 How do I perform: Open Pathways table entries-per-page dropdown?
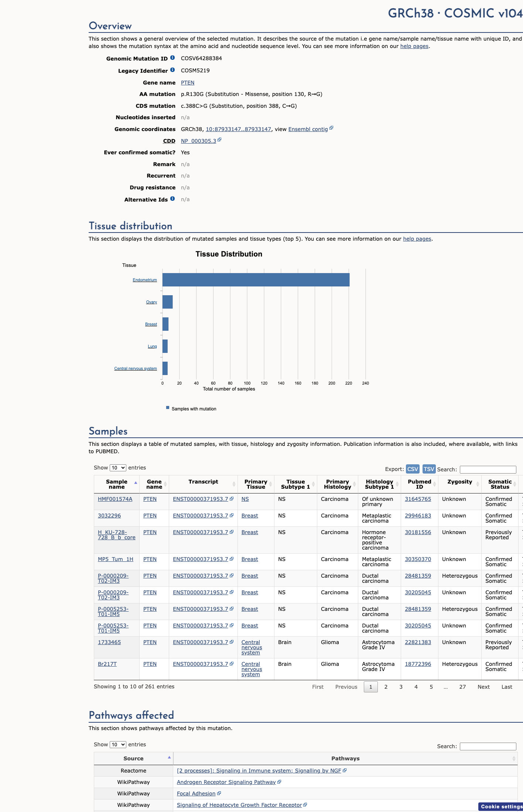click(x=118, y=744)
